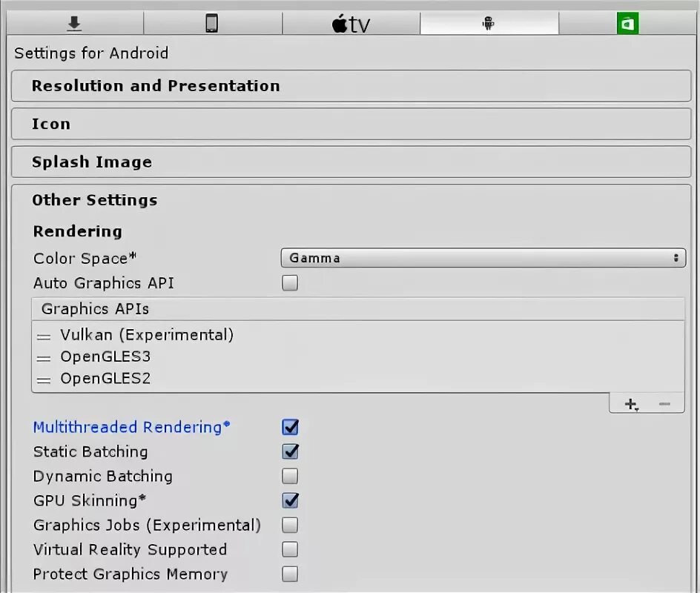The height and width of the screenshot is (593, 700).
Task: Select the Apple TV platform tab
Action: [351, 23]
